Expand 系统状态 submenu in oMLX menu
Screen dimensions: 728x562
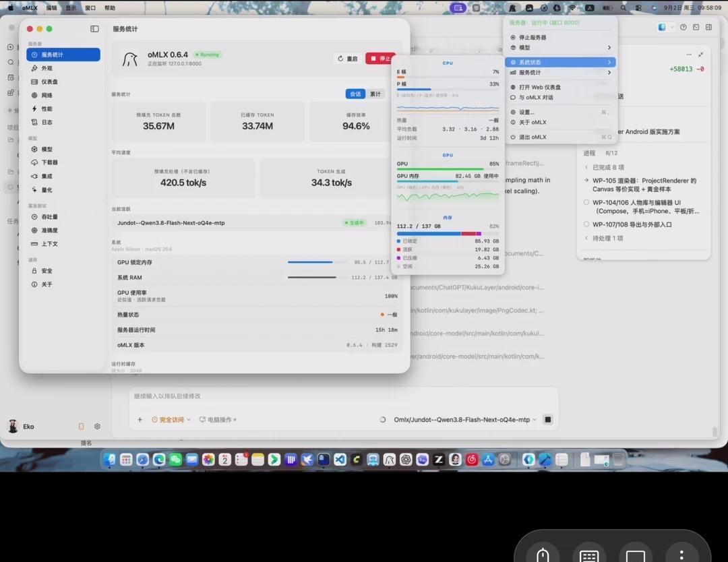(x=560, y=62)
